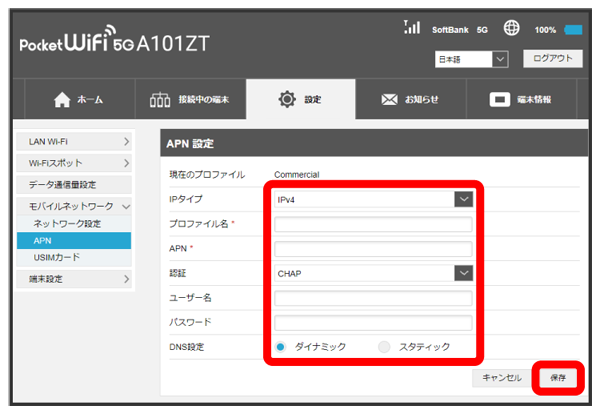600x414 pixels.
Task: Click the device information icon
Action: tap(500, 99)
